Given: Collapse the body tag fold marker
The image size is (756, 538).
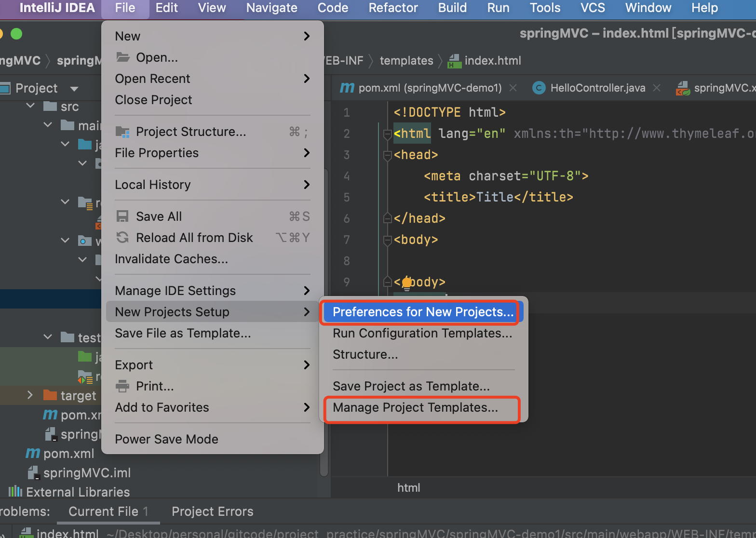Looking at the screenshot, I should 387,240.
